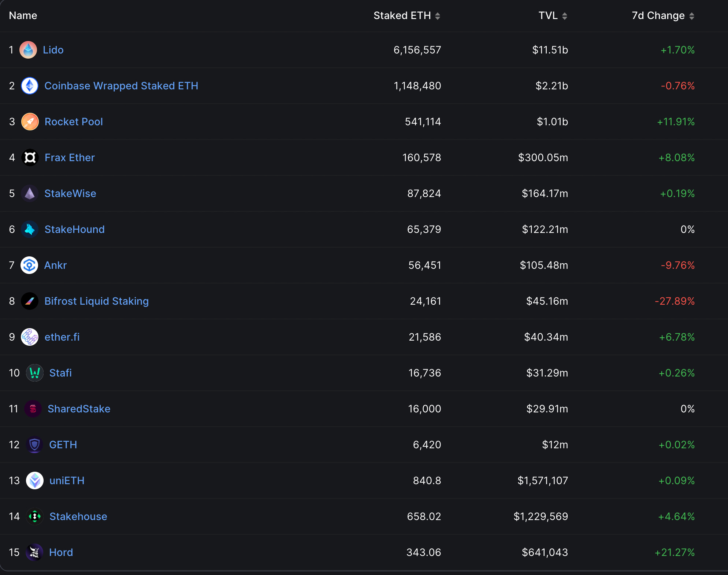Open the uniETH protocol link

coord(67,481)
